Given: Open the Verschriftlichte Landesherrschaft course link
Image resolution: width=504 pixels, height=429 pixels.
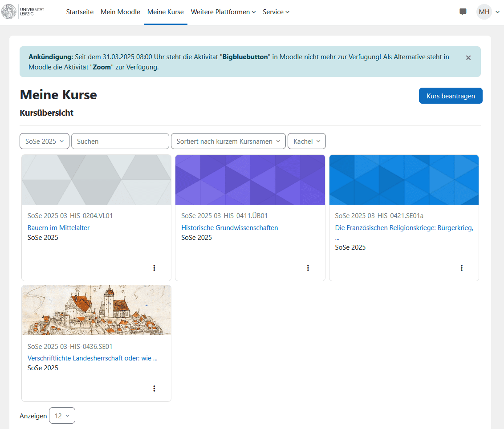Looking at the screenshot, I should [93, 358].
